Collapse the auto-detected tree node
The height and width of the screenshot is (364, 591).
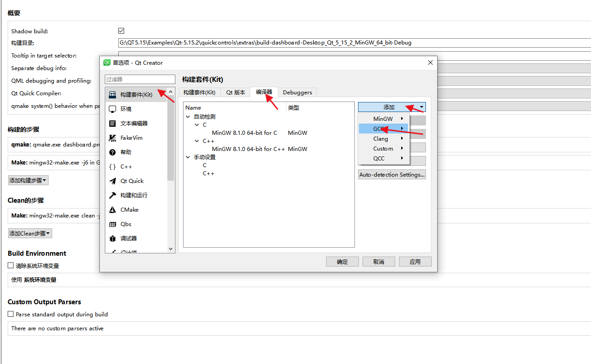click(x=188, y=117)
